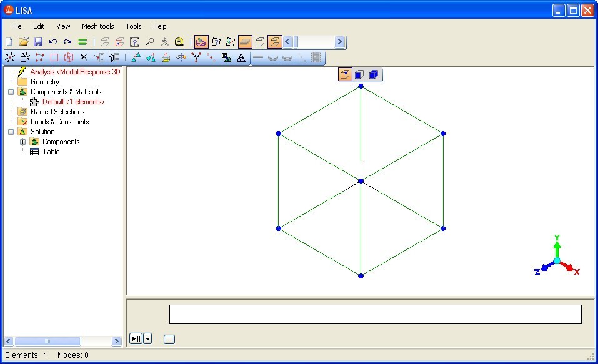Click the play/pause animation button
This screenshot has width=598, height=364.
(136, 338)
